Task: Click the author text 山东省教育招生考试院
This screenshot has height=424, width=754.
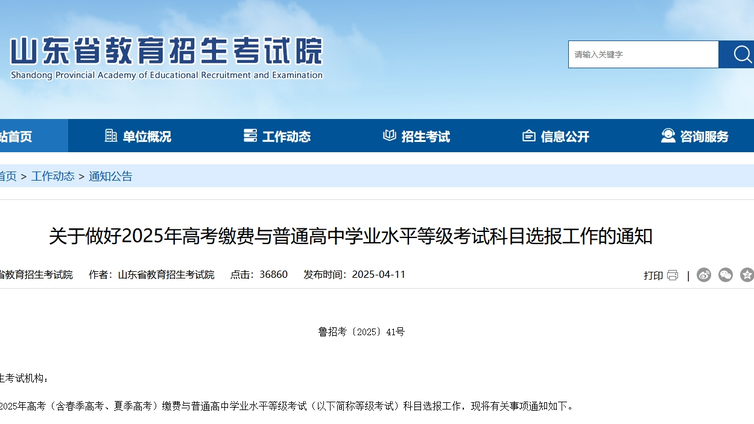Action: point(166,274)
